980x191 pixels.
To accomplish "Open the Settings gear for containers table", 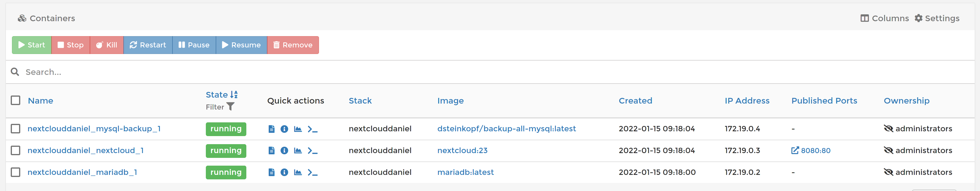I will click(937, 18).
